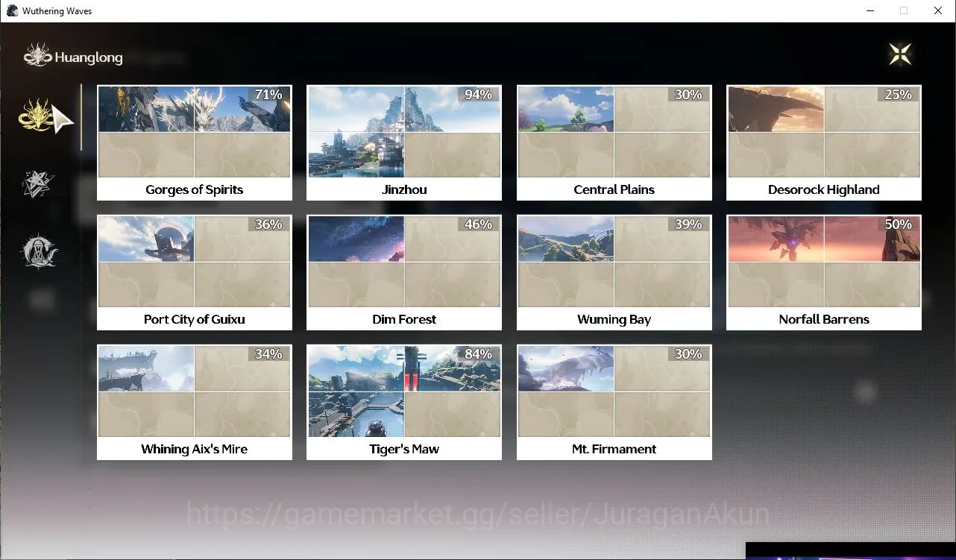Open the Whining Aix's Mire region label
The width and height of the screenshot is (956, 560).
(195, 449)
